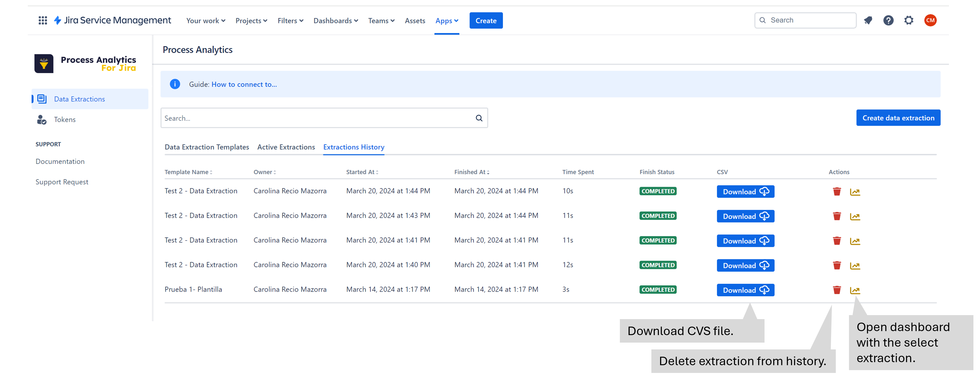The image size is (980, 380).
Task: Open dashboard for Prueba 1- Plantilla
Action: [x=855, y=290]
